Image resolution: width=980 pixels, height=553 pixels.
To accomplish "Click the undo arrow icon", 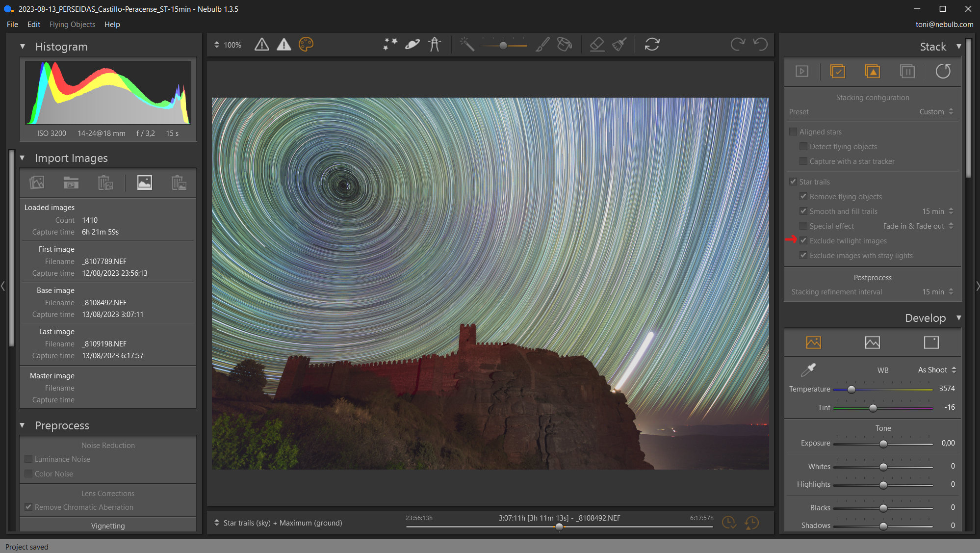I will coord(760,45).
